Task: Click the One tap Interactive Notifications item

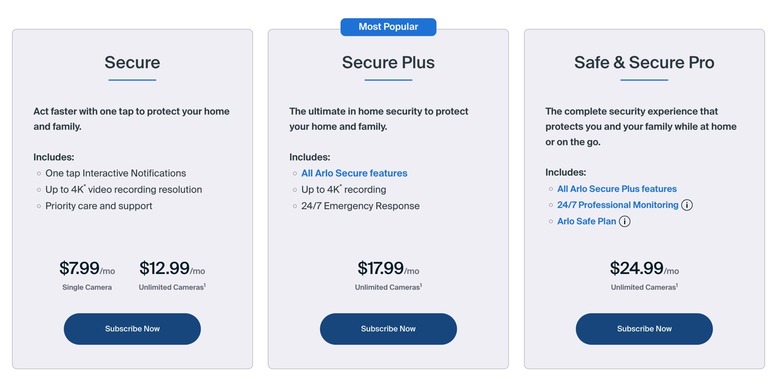Action: point(115,173)
